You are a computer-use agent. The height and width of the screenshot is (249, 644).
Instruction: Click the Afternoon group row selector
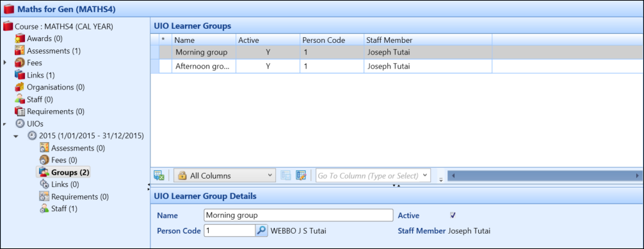155,66
